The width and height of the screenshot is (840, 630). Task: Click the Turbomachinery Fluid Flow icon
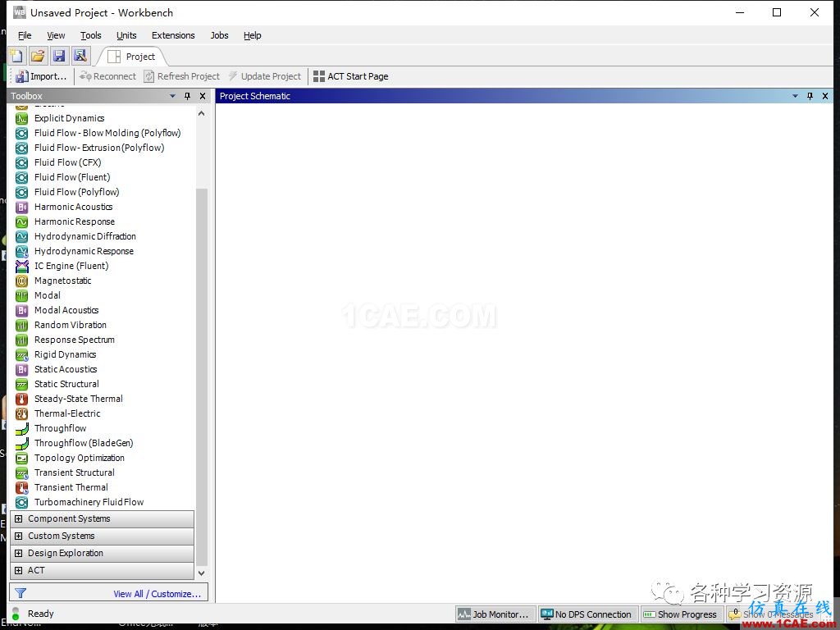pyautogui.click(x=21, y=503)
